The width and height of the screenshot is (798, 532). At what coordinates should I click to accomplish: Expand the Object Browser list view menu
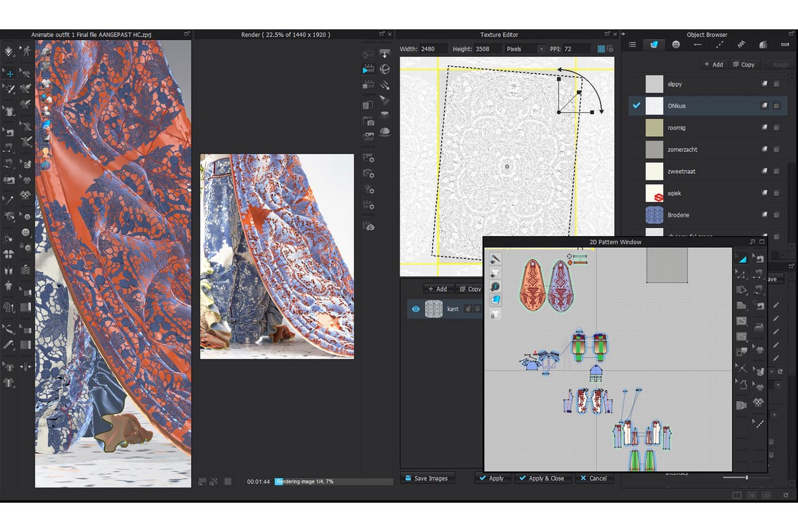(632, 45)
